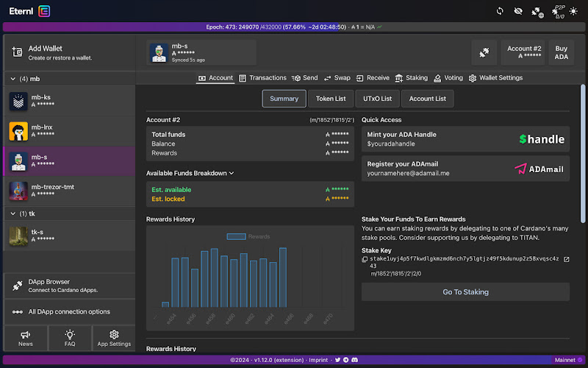Open stake key external link icon
Screen dimensions: 588x368
pyautogui.click(x=566, y=260)
